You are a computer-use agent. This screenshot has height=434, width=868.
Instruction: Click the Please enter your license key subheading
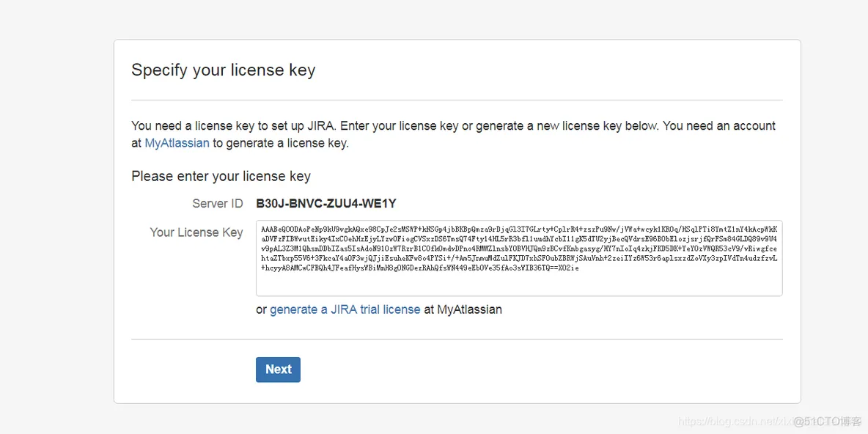221,177
